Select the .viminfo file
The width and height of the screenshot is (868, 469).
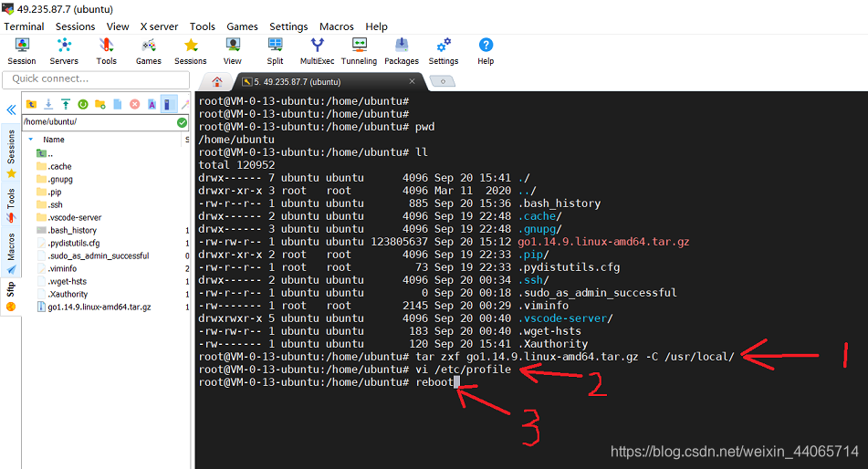(x=57, y=268)
